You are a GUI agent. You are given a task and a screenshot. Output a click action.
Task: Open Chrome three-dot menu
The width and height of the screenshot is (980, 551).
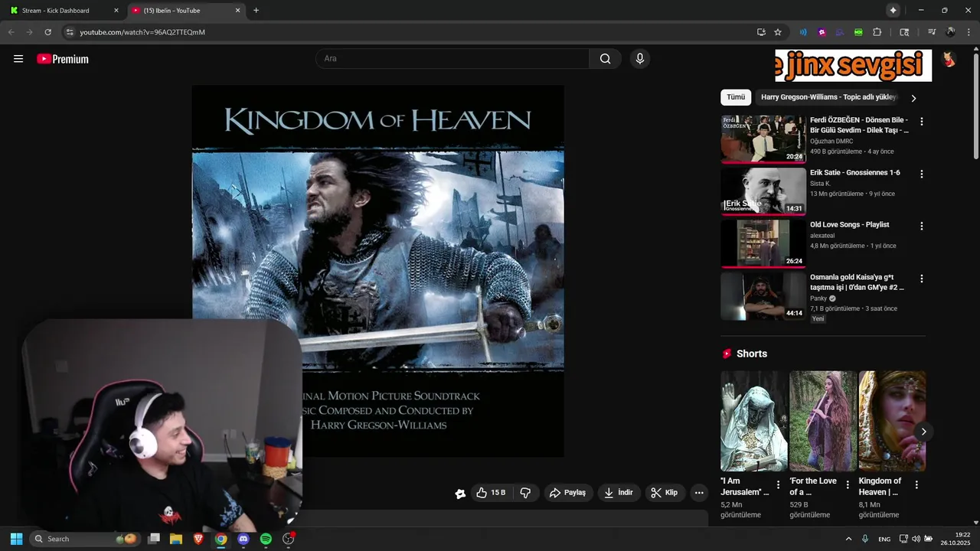[969, 32]
